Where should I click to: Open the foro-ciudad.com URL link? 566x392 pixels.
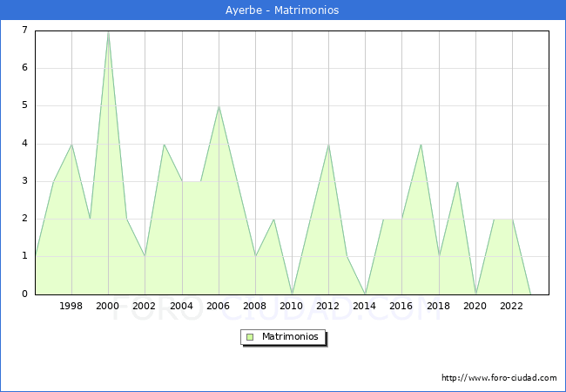[499, 378]
